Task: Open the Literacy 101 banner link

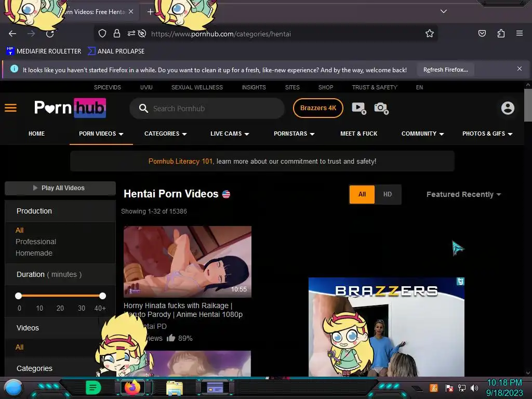Action: click(180, 161)
